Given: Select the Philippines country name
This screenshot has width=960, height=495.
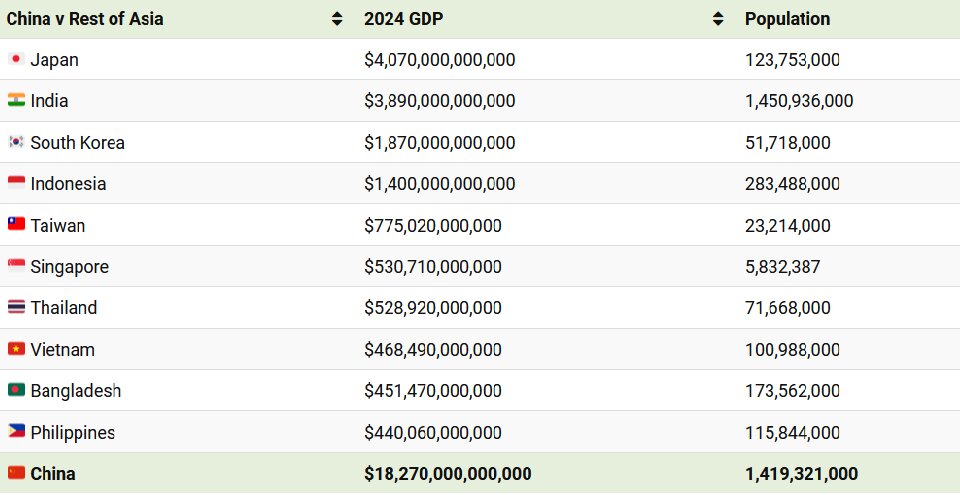Looking at the screenshot, I should [72, 433].
